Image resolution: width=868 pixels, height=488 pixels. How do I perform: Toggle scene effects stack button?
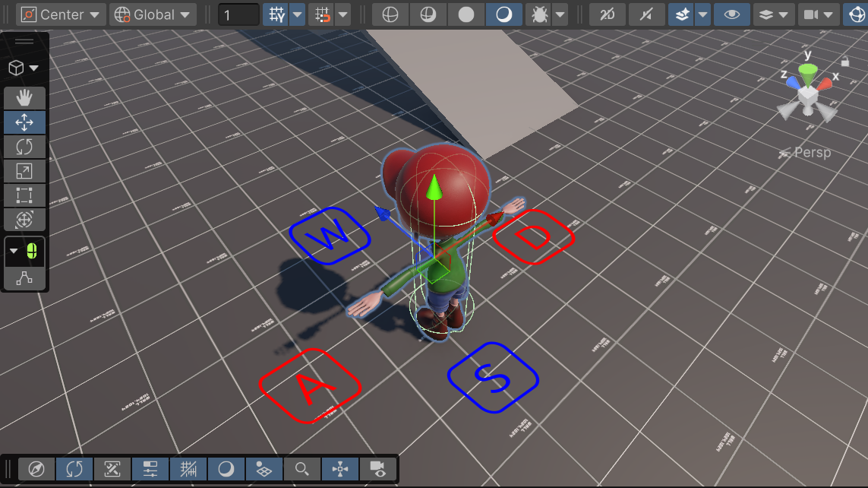point(681,15)
